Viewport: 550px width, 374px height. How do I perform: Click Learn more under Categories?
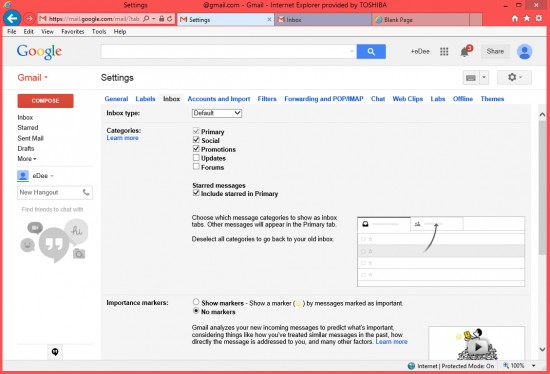(122, 138)
